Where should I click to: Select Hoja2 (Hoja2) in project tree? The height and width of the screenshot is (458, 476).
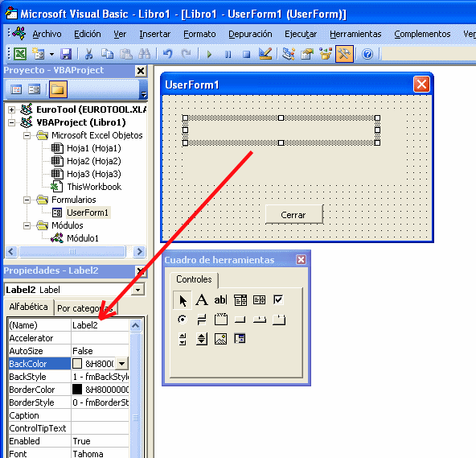point(94,161)
